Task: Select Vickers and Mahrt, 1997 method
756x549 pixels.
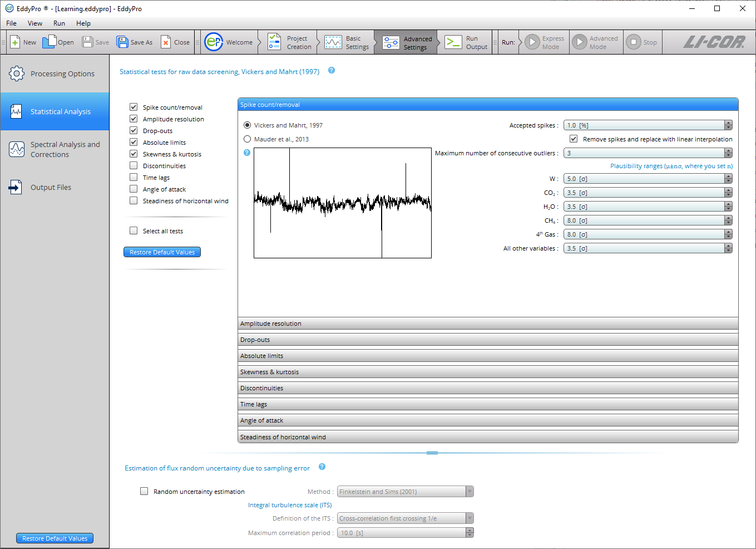Action: (x=248, y=125)
